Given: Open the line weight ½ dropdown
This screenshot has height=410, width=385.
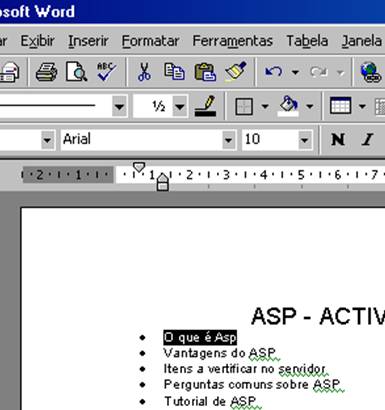Looking at the screenshot, I should pyautogui.click(x=180, y=107).
